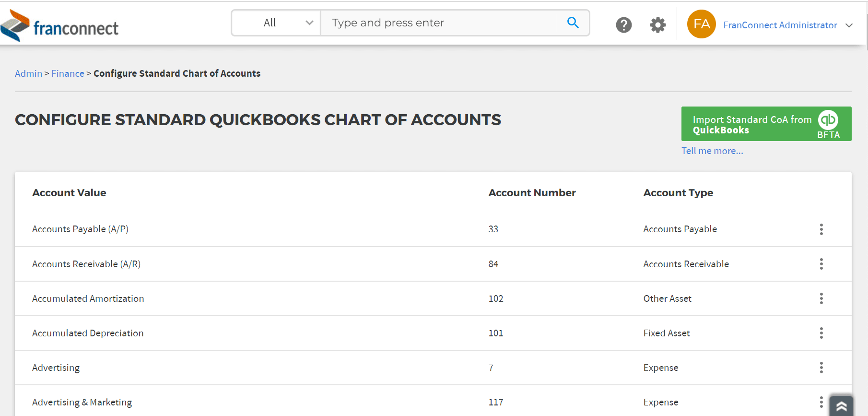Screen dimensions: 868x416
Task: Click the Account Type column header
Action: point(678,193)
